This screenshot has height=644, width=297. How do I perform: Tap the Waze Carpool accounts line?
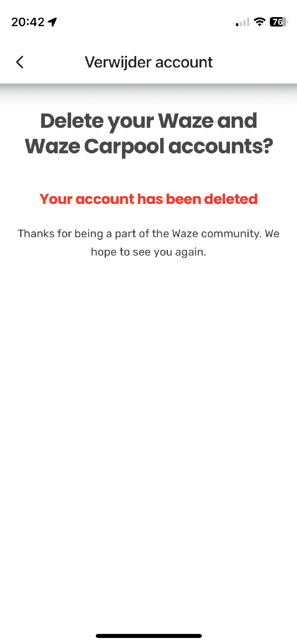tap(149, 147)
